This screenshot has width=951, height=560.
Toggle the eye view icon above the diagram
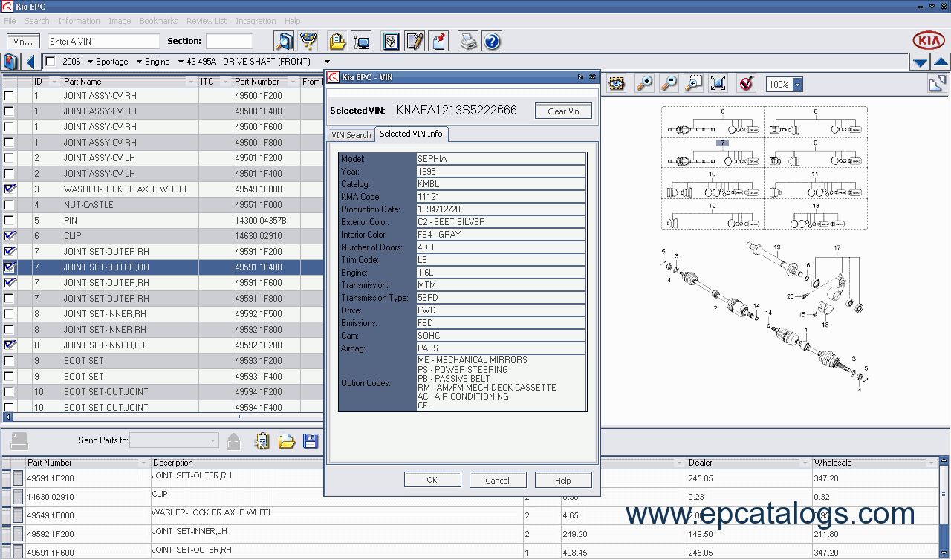coord(617,84)
